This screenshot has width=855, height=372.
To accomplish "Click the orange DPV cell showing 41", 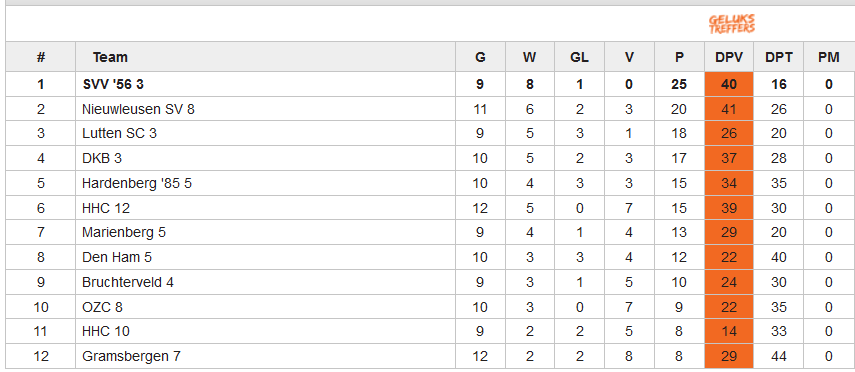I will pyautogui.click(x=729, y=110).
